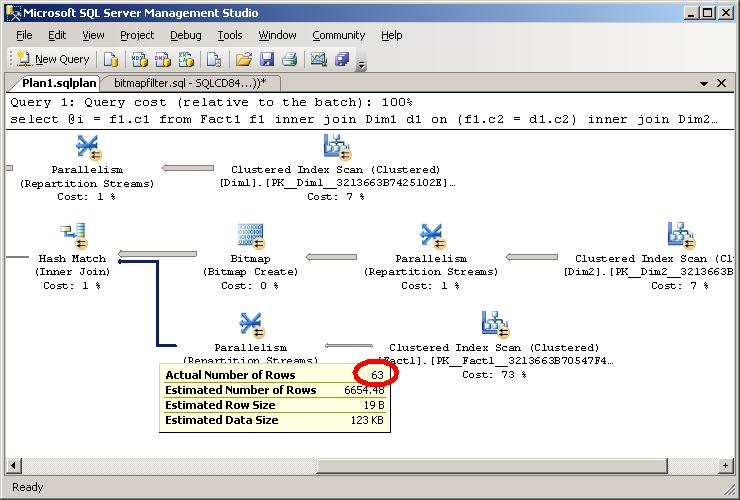This screenshot has width=740, height=500.
Task: Open the View menu
Action: coord(93,35)
